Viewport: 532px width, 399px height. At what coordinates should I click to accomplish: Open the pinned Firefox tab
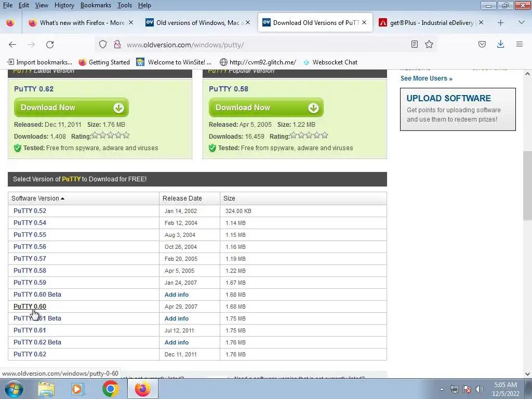coord(10,23)
